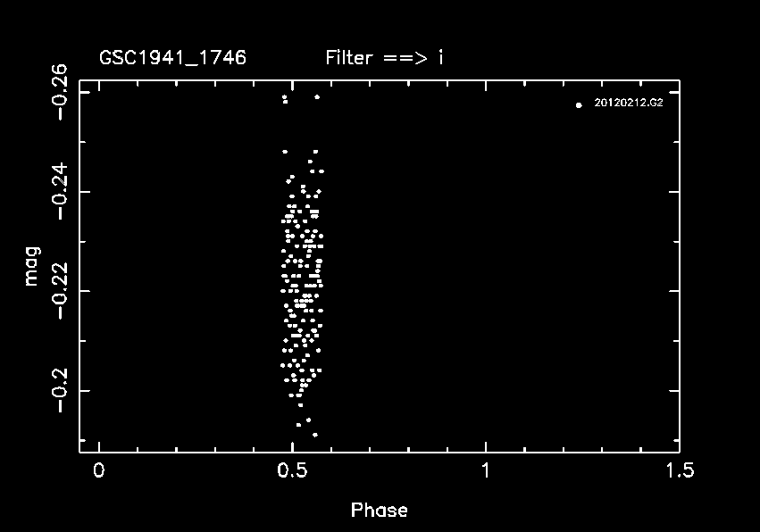Click the 'mag' y-axis label
Image resolution: width=760 pixels, height=532 pixels.
coord(32,266)
